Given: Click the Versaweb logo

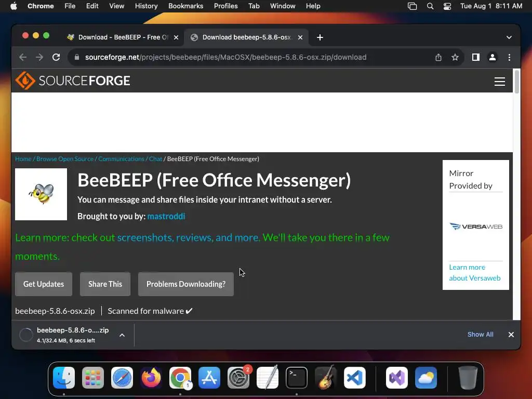Looking at the screenshot, I should pos(476,227).
